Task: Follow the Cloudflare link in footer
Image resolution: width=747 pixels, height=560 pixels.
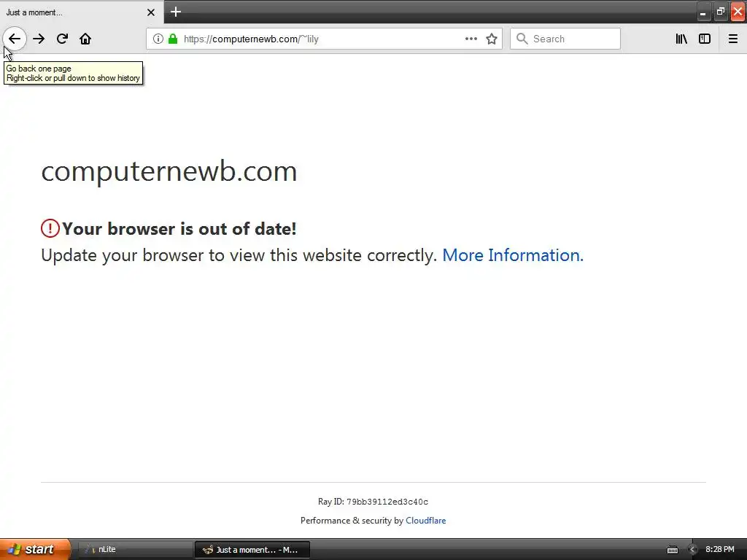Action: [425, 521]
